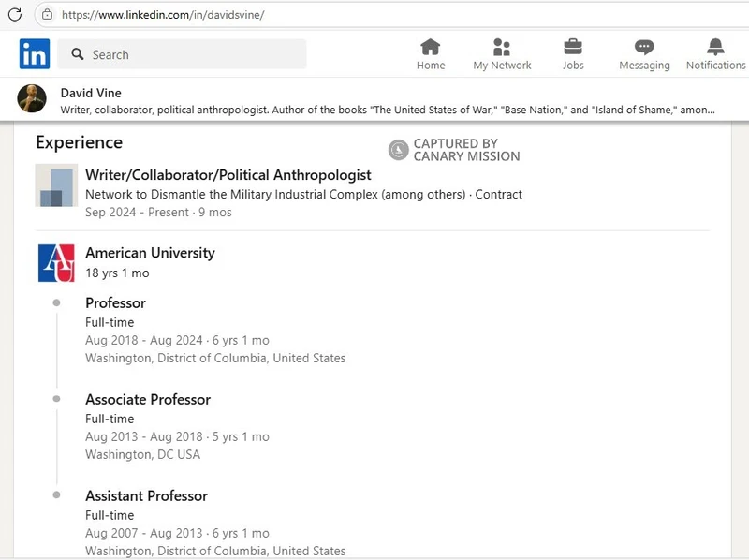Viewport: 749px width, 560px height.
Task: Open the Notifications bell icon
Action: [715, 47]
